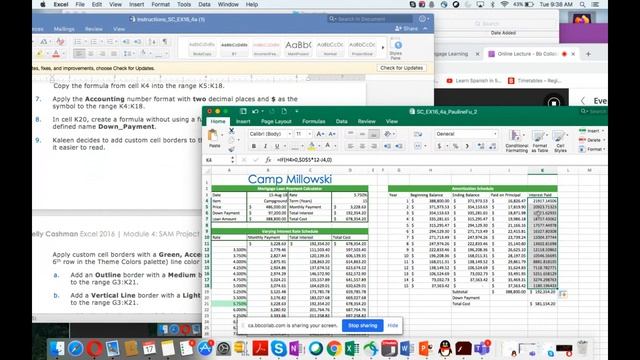Screen dimensions: 640x360
Task: Open Excel fill color dropdown arrow
Action: 318,146
